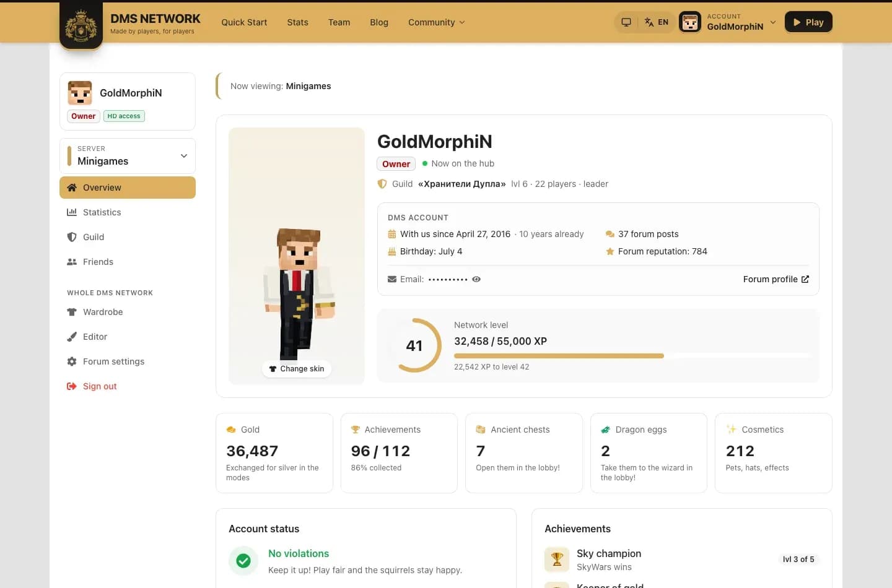Open Forum settings
This screenshot has height=588, width=892.
coord(128,361)
